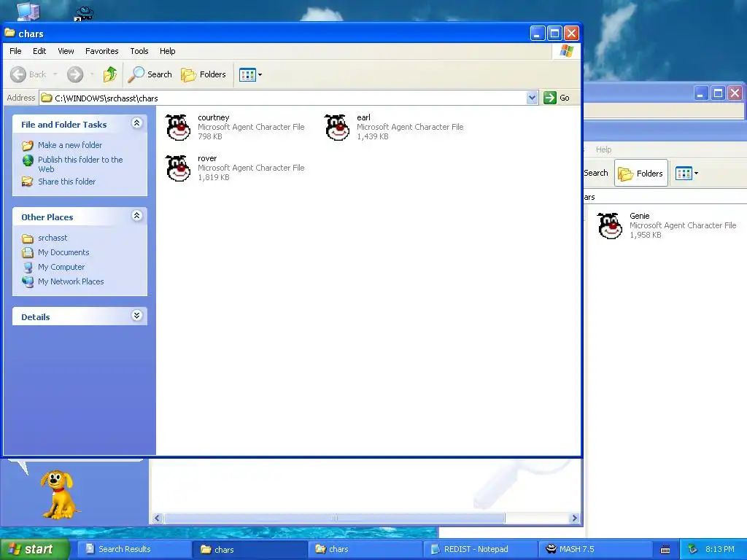The height and width of the screenshot is (560, 747).
Task: Click the hat shortcut desktop icon
Action: coord(84,13)
